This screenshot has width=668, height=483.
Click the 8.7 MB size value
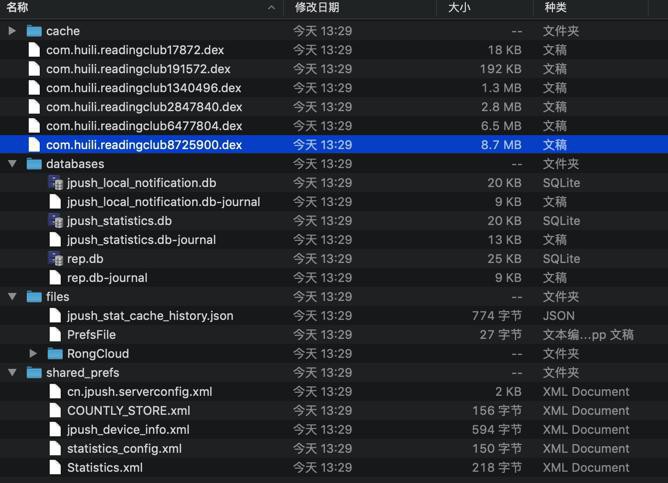pos(501,145)
